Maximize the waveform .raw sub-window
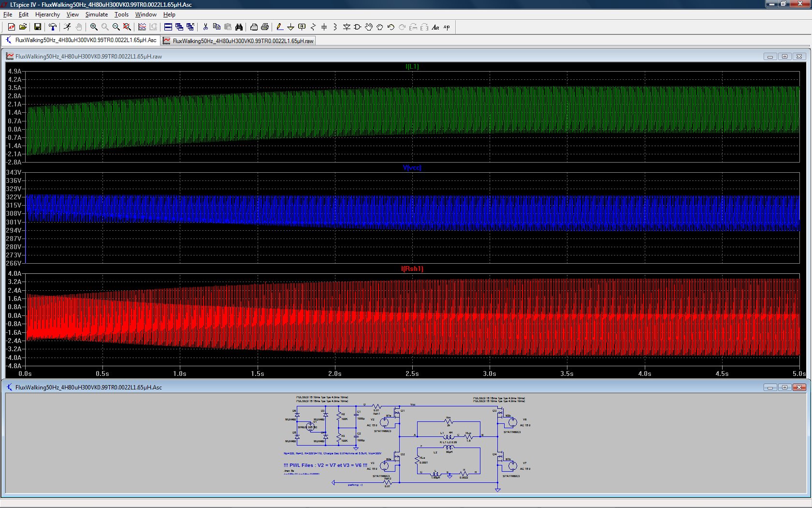Image resolution: width=812 pixels, height=508 pixels. pyautogui.click(x=784, y=57)
